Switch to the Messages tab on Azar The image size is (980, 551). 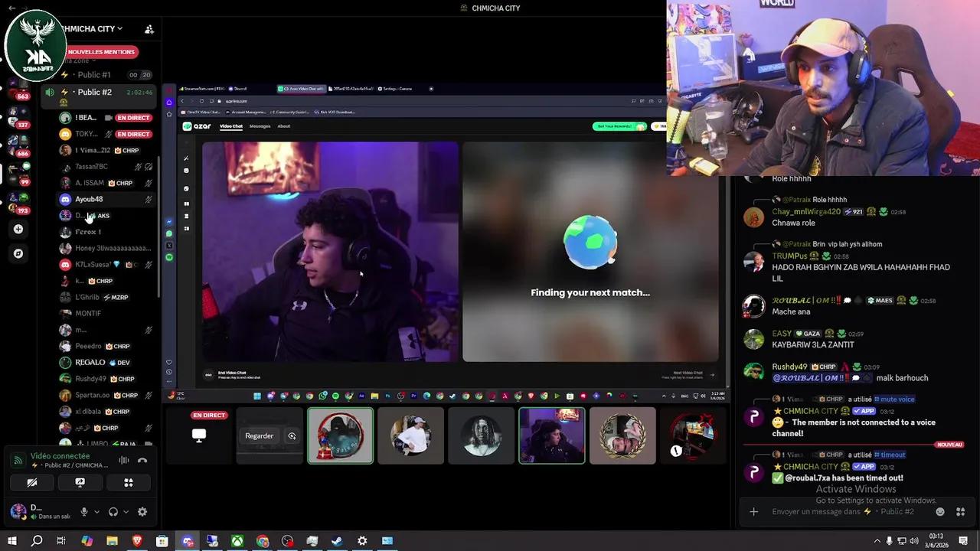260,126
